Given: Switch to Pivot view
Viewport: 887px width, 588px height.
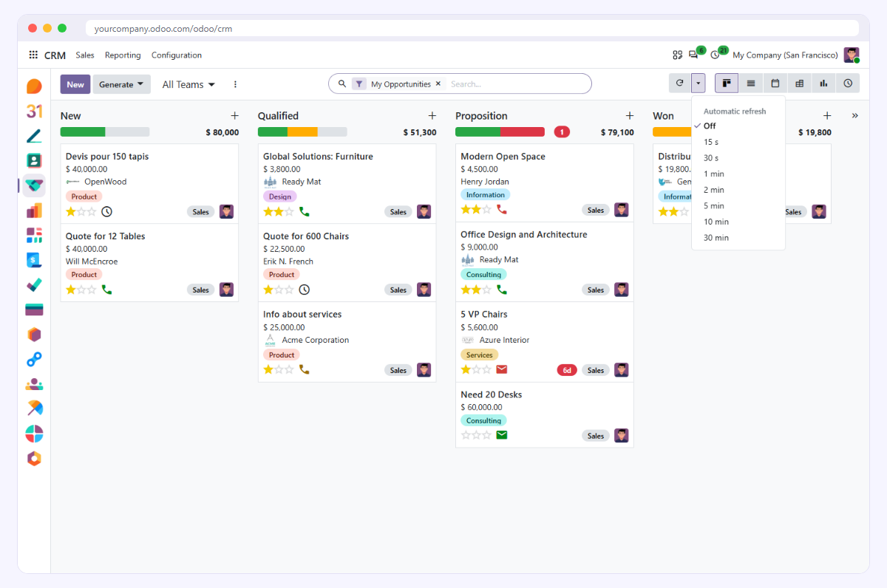Looking at the screenshot, I should pos(799,83).
